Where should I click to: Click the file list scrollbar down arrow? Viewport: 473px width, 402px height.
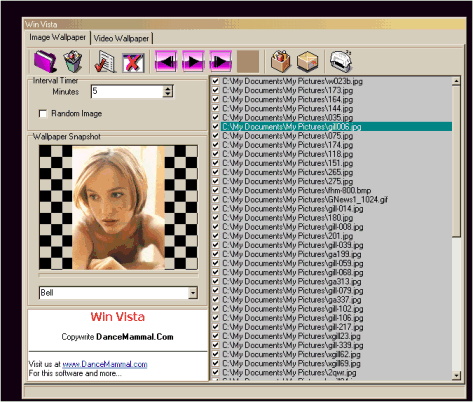[456, 375]
